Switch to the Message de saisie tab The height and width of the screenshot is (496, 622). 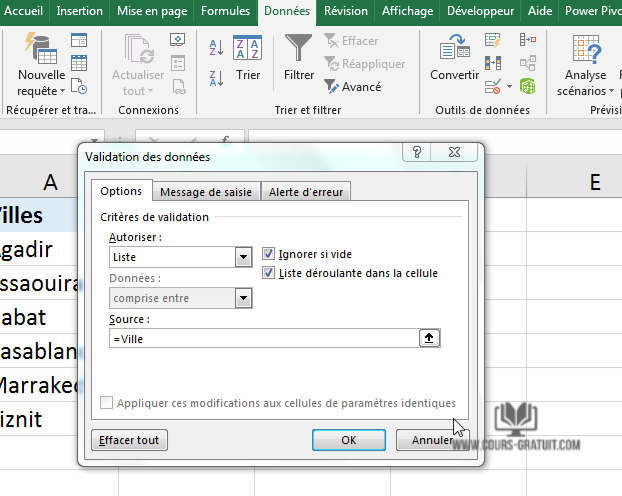click(x=207, y=192)
